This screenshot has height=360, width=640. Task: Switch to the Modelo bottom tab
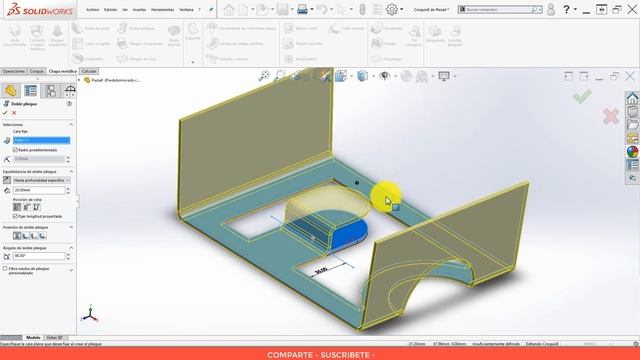tap(33, 338)
